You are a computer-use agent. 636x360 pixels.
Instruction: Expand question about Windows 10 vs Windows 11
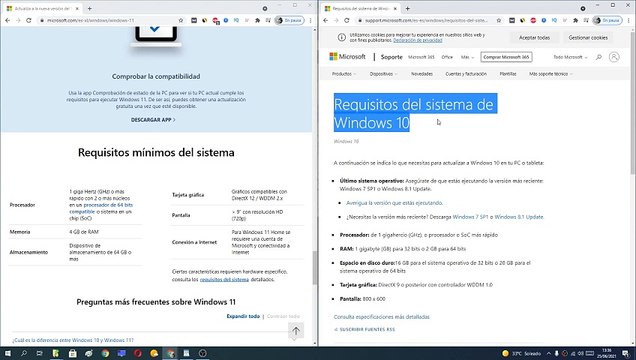tap(73, 340)
